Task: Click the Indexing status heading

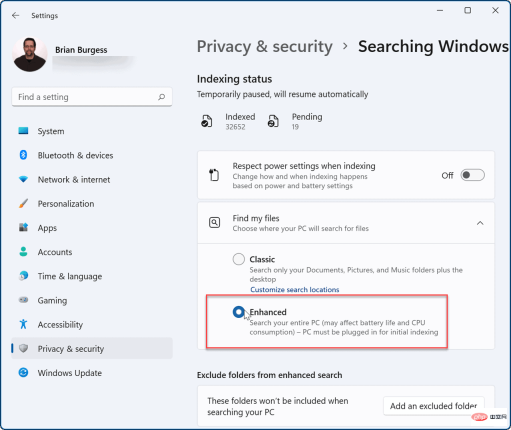Action: point(234,79)
